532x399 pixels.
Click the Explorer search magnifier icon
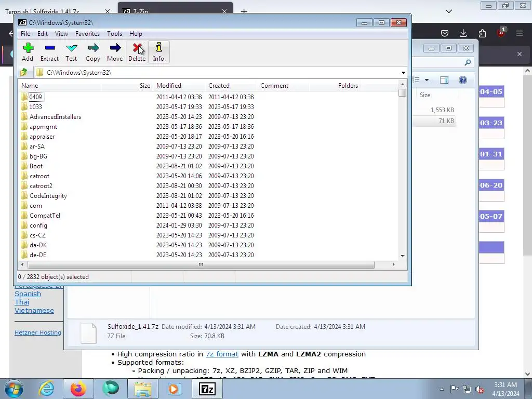468,62
